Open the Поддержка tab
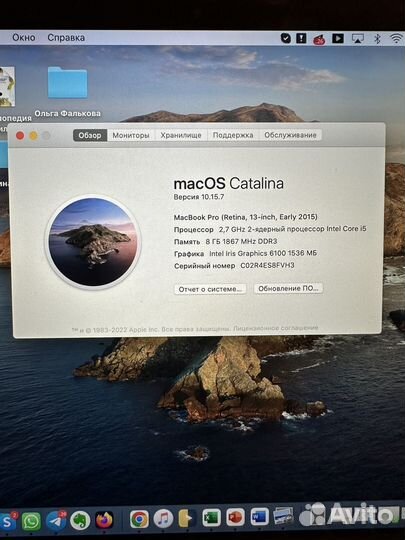Viewport: 405px width, 540px height. (x=233, y=135)
